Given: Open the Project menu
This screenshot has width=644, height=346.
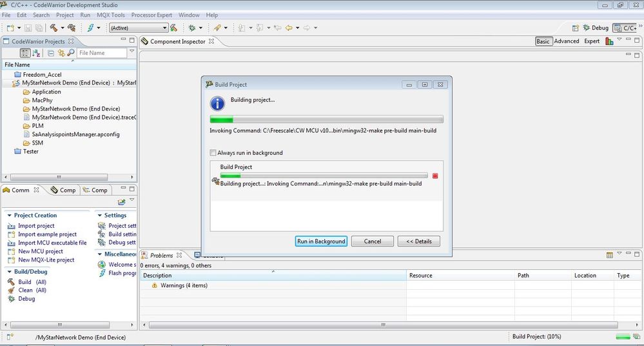Looking at the screenshot, I should point(65,15).
